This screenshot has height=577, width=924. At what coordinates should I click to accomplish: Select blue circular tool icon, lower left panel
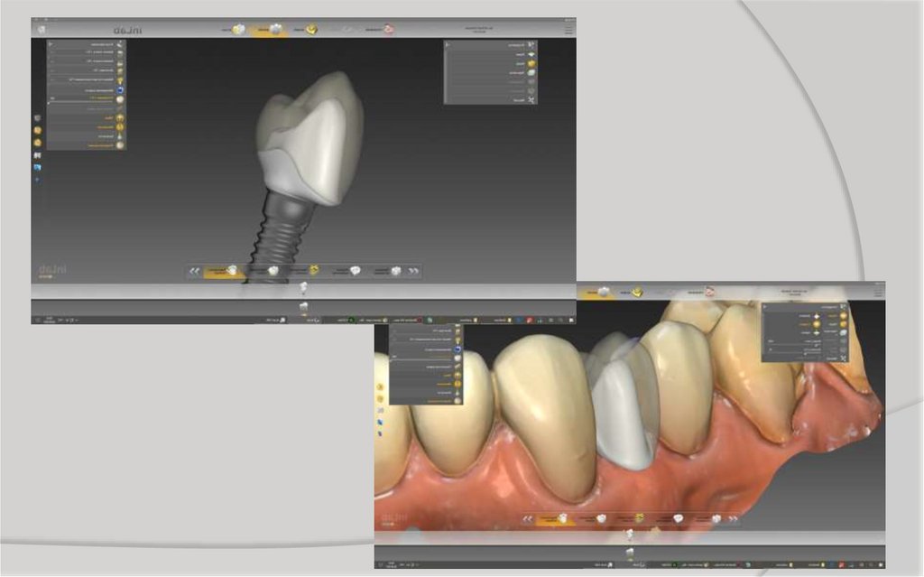point(457,349)
